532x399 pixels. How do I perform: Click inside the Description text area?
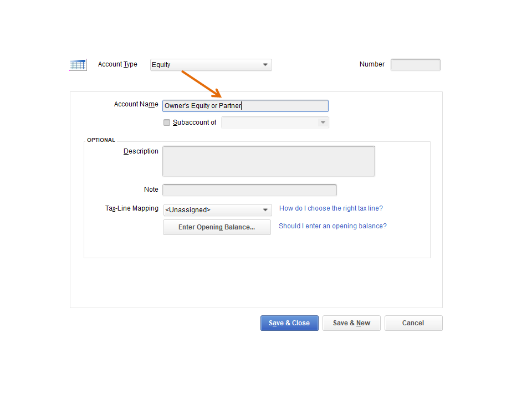tap(269, 161)
